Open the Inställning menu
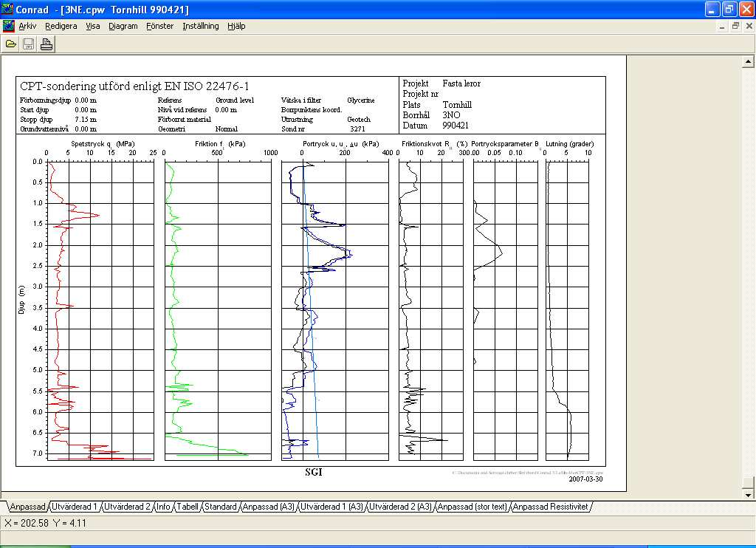 pyautogui.click(x=201, y=26)
